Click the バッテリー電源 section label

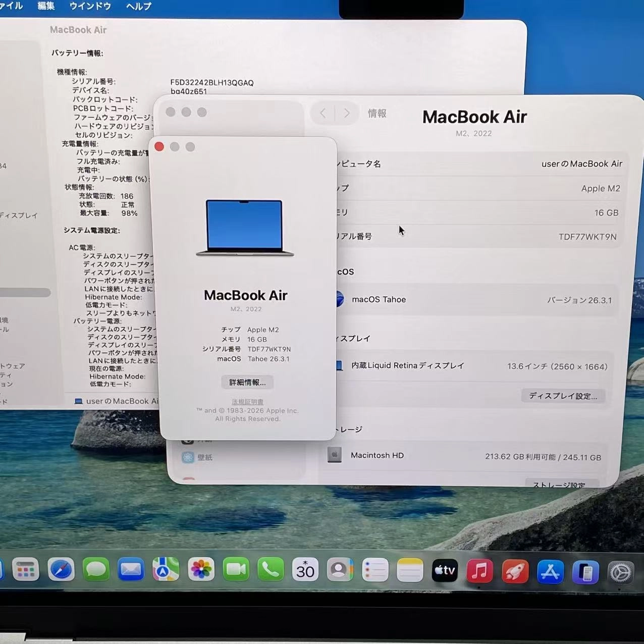(x=97, y=320)
